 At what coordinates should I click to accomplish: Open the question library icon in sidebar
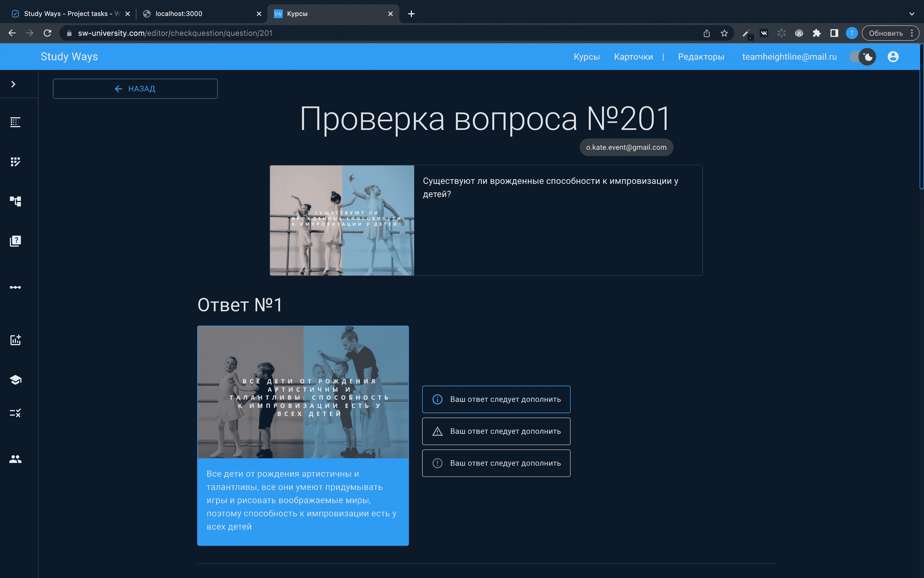click(x=15, y=241)
